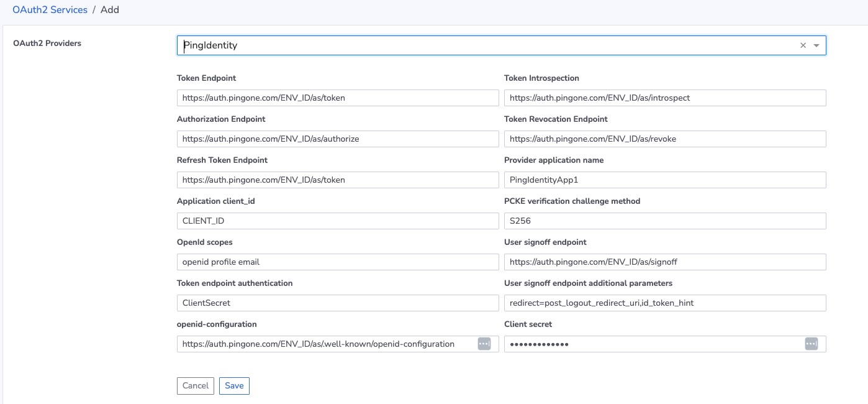The image size is (868, 404).
Task: Click inside the PingIdentity provider combo box
Action: pos(484,45)
